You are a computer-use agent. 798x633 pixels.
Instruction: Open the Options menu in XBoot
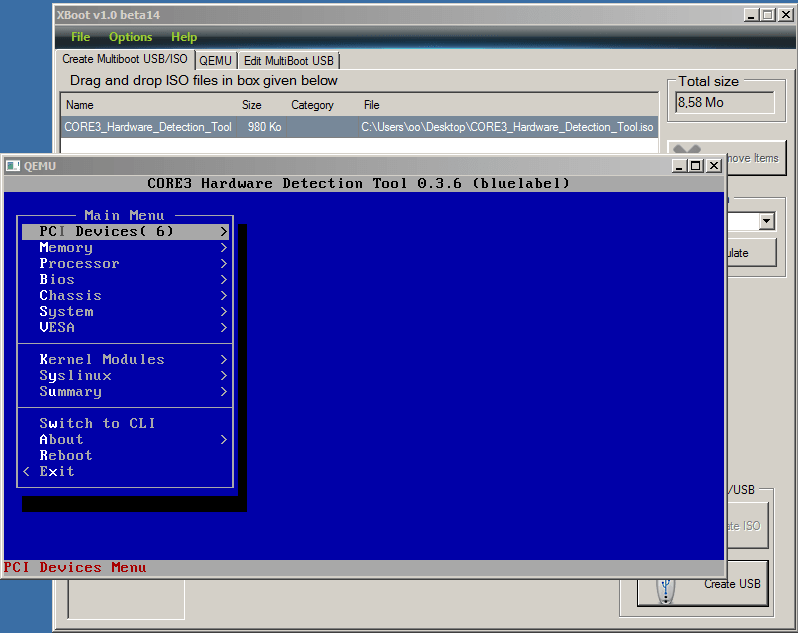(x=130, y=37)
